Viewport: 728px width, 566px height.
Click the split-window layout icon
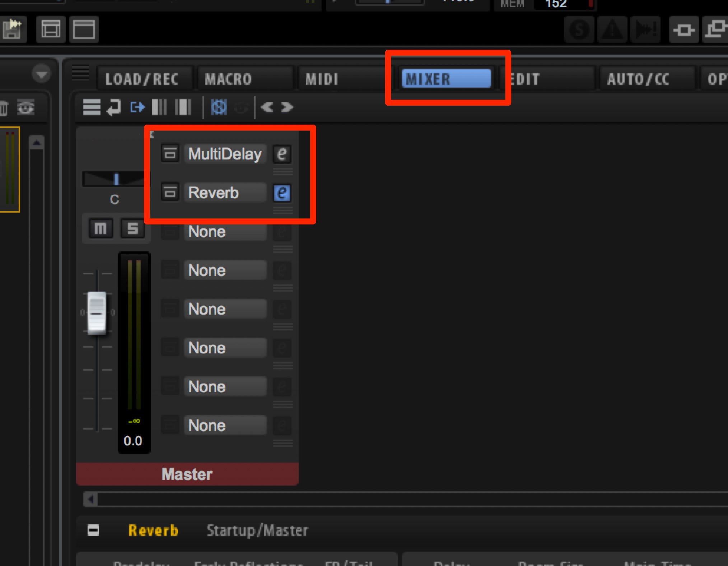click(x=51, y=29)
